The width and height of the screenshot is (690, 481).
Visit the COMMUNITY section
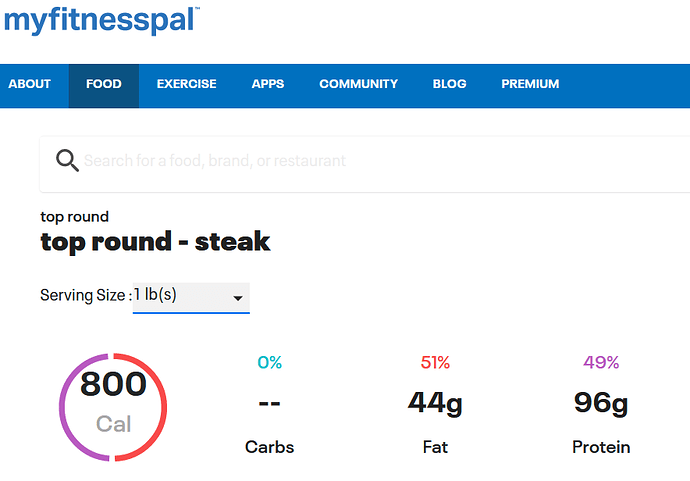pos(359,84)
